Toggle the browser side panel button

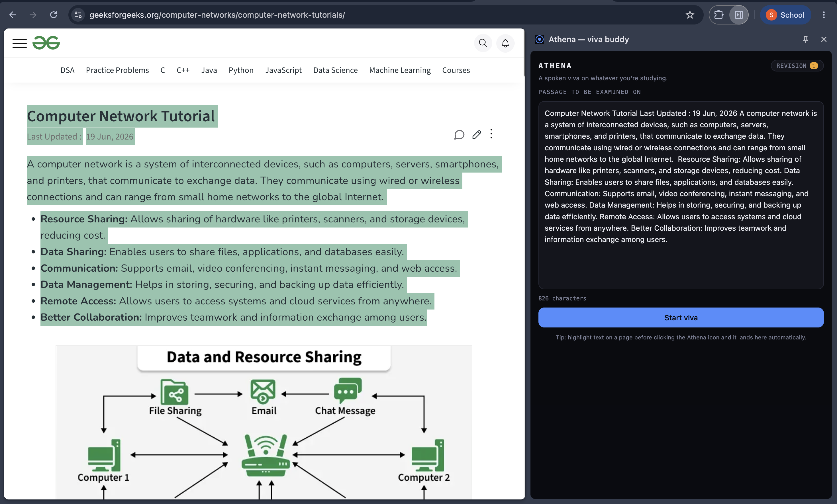tap(739, 15)
